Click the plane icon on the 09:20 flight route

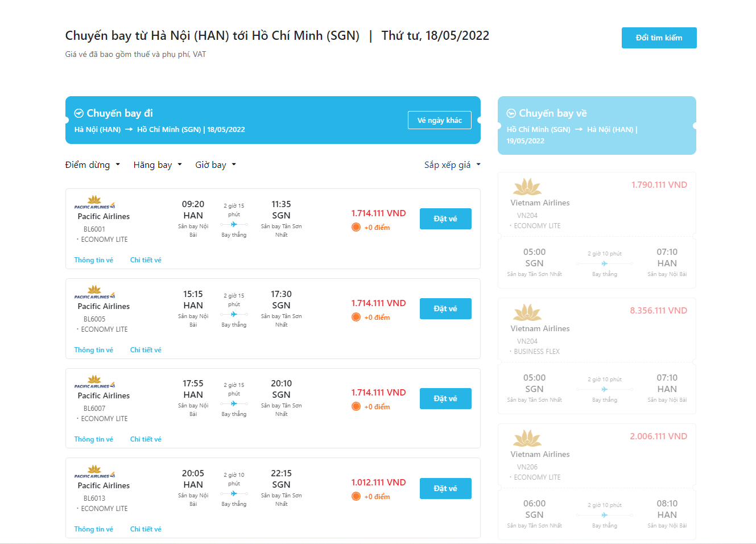point(234,225)
